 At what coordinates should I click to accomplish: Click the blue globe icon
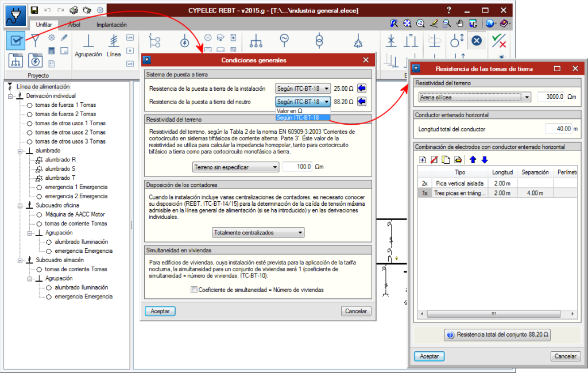489,24
